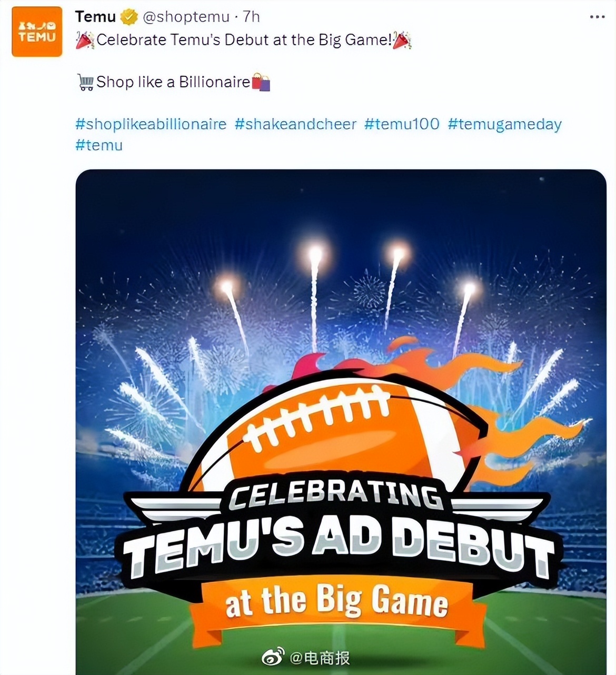Click the party popper emoji after "Game!"
The image size is (616, 675).
(x=403, y=41)
